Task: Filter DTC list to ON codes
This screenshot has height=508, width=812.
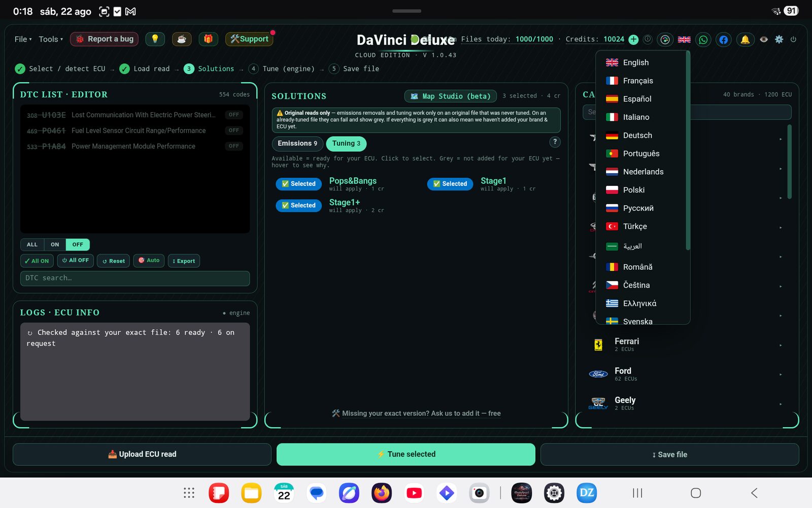Action: (x=55, y=244)
